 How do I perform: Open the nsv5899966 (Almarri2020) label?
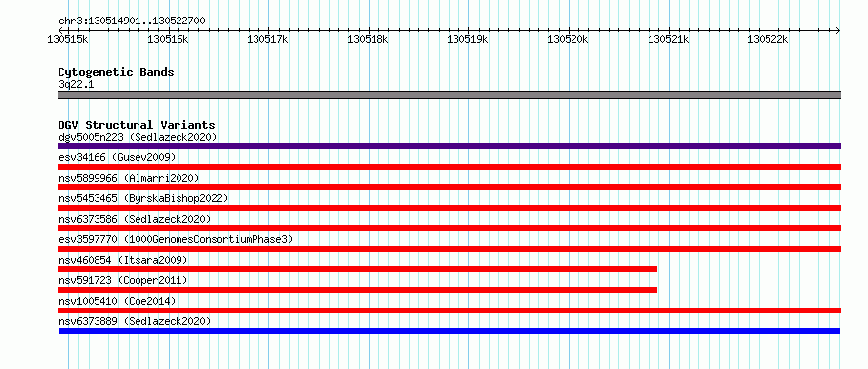click(x=129, y=178)
